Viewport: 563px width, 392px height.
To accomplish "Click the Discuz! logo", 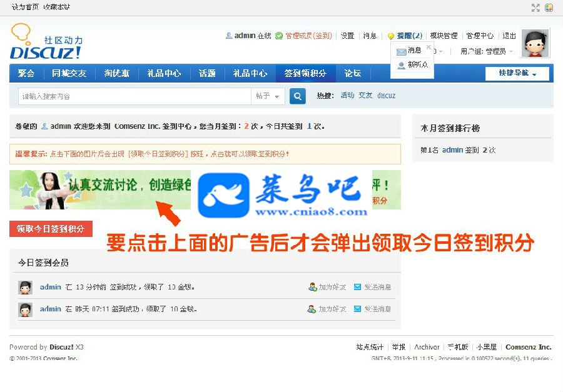I will tap(47, 42).
